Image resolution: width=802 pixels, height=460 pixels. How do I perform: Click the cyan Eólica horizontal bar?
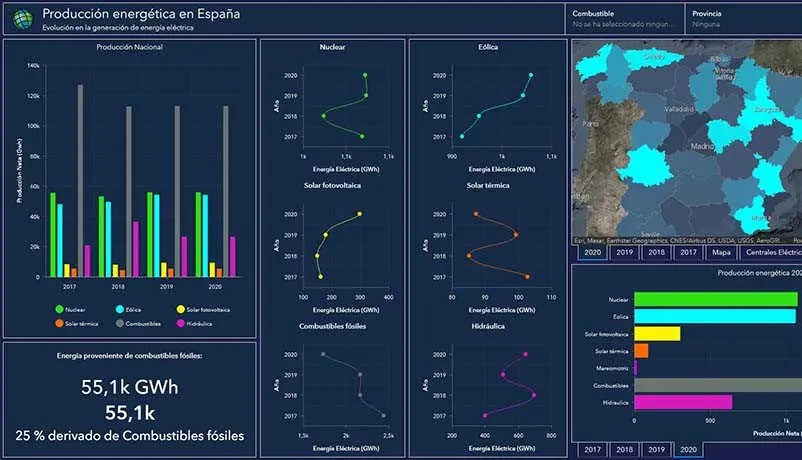tap(714, 316)
